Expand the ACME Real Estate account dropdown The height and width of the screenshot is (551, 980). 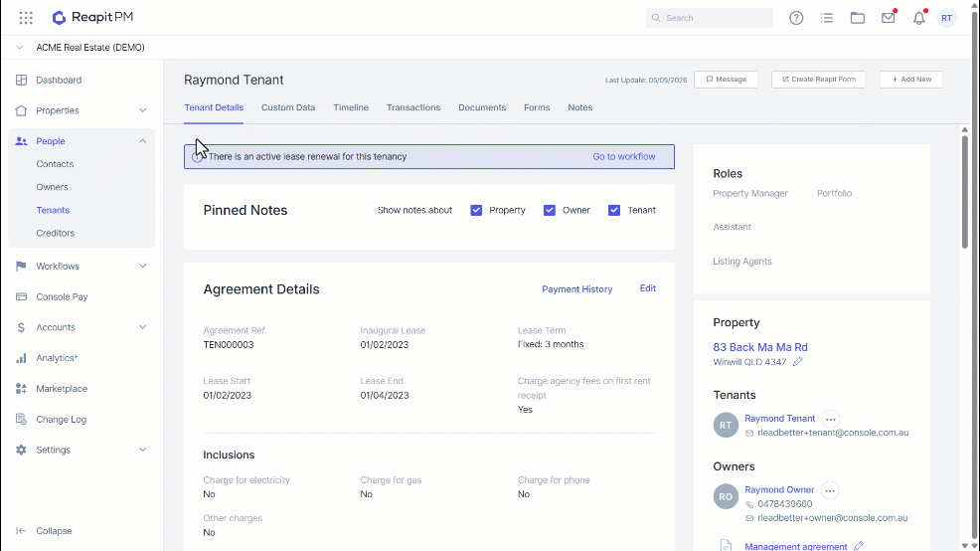pyautogui.click(x=19, y=48)
